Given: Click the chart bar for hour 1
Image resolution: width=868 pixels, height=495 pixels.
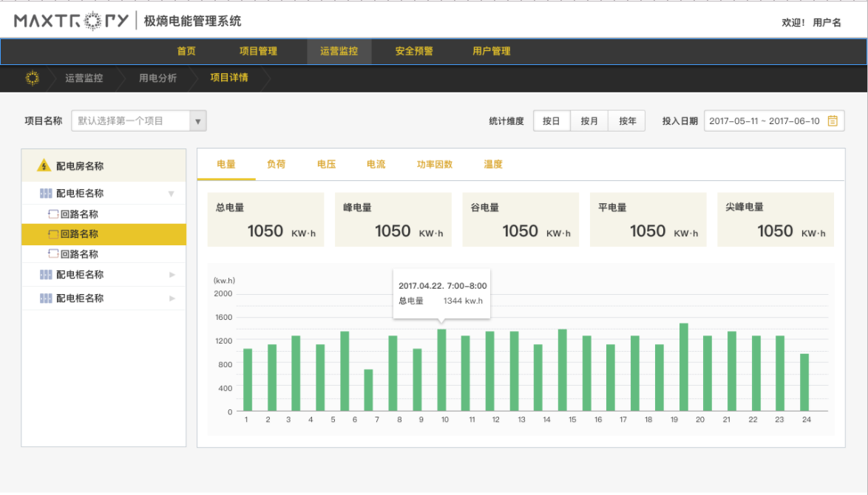Looking at the screenshot, I should point(248,380).
